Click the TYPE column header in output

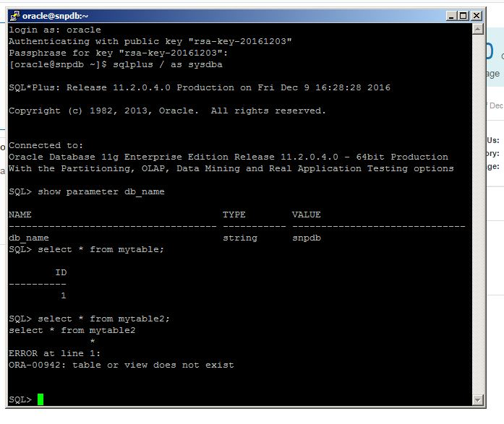click(234, 215)
